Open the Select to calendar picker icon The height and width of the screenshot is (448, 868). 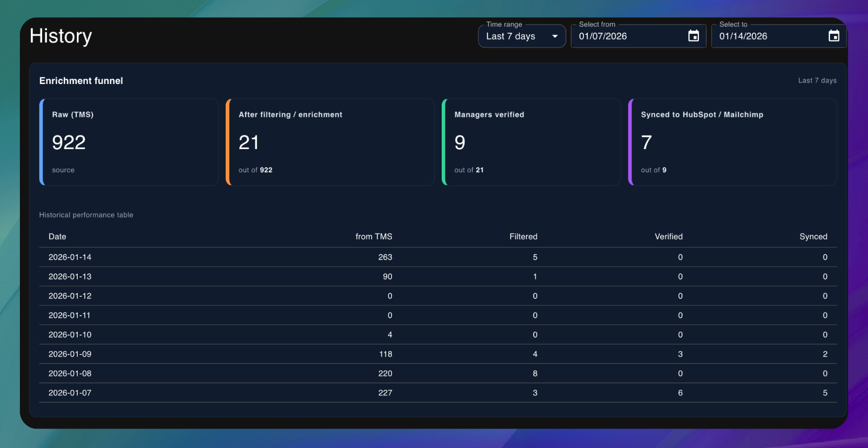point(834,36)
